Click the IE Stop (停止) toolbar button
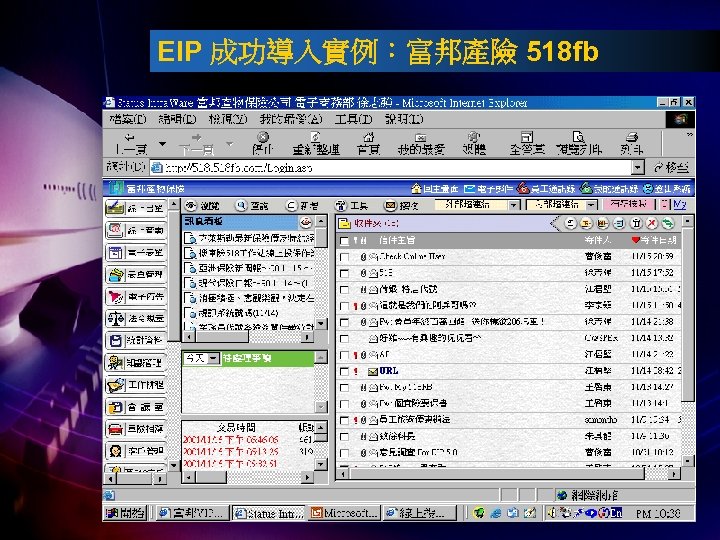The width and height of the screenshot is (720, 540). click(263, 143)
